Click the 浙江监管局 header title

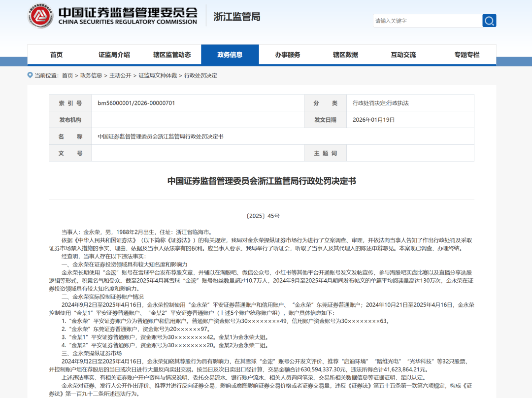(x=237, y=17)
